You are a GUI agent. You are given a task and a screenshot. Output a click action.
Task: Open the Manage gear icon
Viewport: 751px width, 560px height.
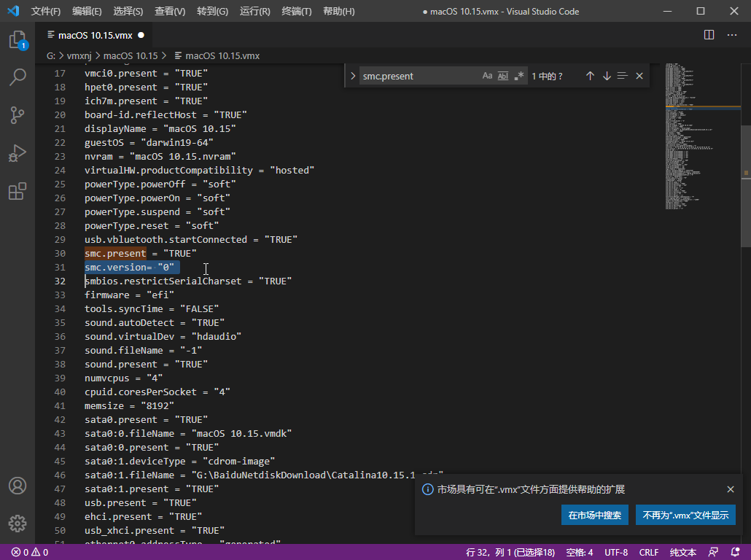pos(17,523)
